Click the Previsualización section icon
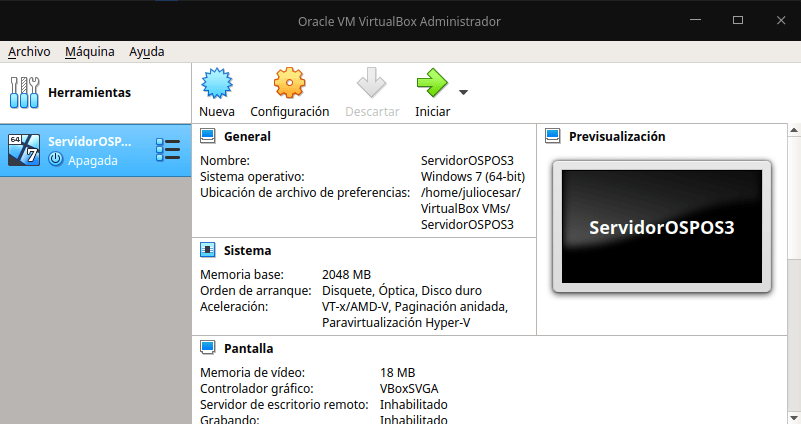This screenshot has height=424, width=801. (x=552, y=136)
